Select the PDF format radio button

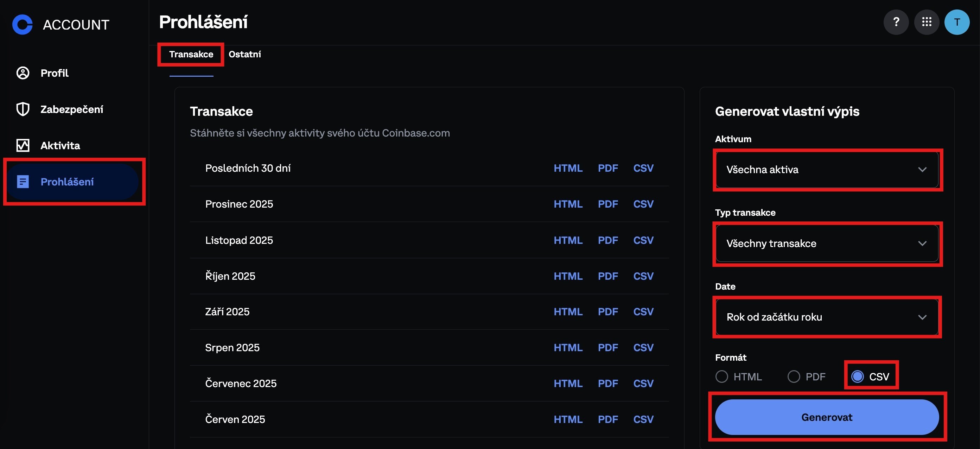[x=794, y=376]
